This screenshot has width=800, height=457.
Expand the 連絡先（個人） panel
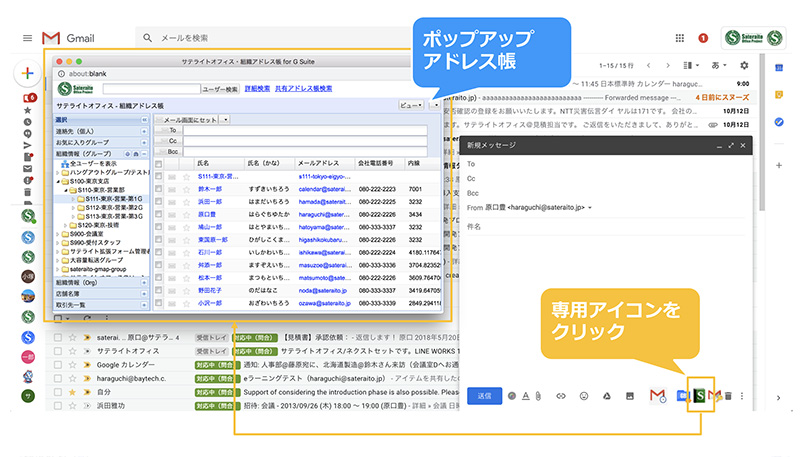click(144, 131)
